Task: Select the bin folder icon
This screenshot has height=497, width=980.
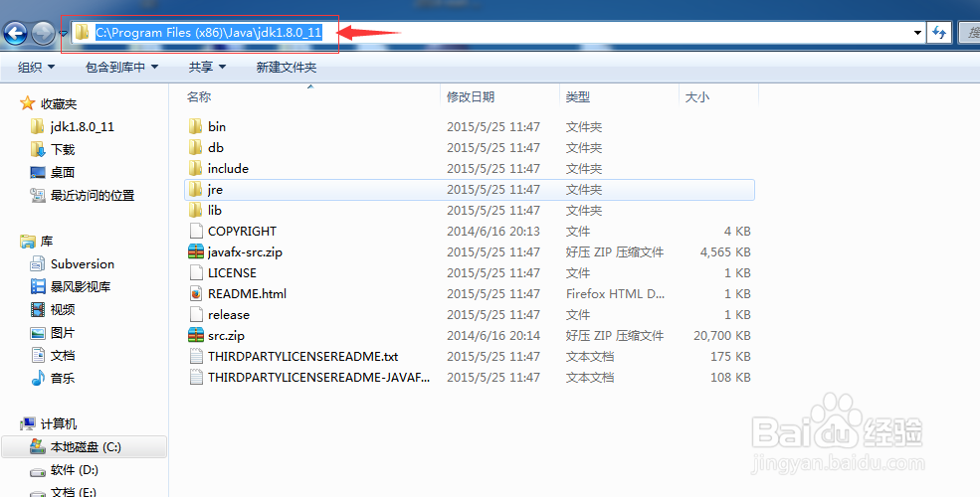Action: coord(196,127)
